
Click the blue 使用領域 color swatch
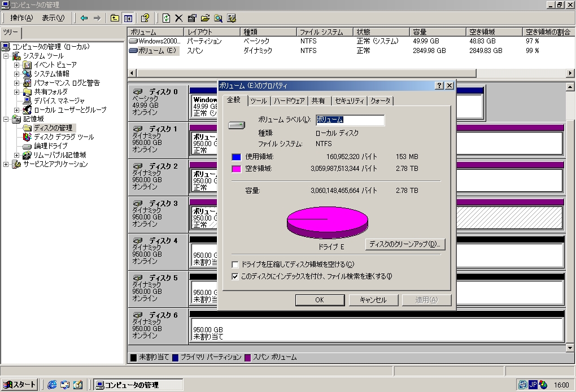pos(237,157)
